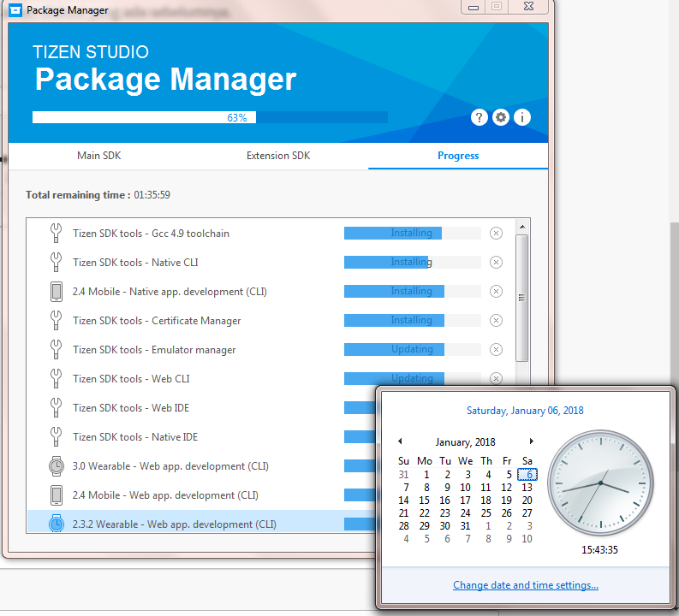Screen dimensions: 679x616
Task: Go to next month in calendar
Action: pos(531,441)
